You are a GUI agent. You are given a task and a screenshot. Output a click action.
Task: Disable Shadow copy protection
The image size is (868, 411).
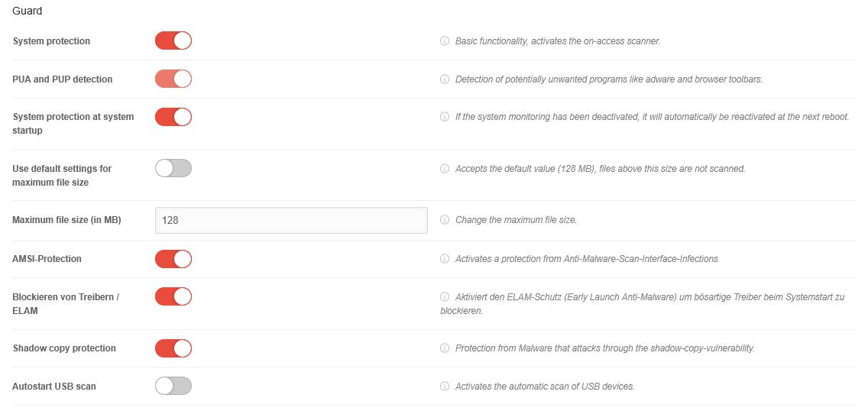coord(173,348)
